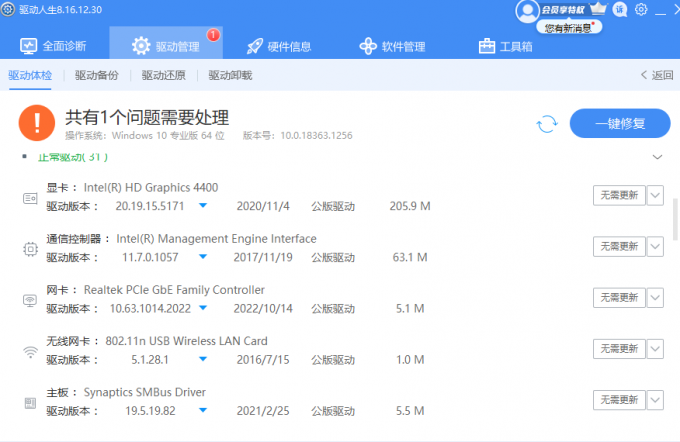Viewport: 680px width, 442px height.
Task: Expand options arrow for 802.11n Wireless LAN
Action: click(x=655, y=349)
